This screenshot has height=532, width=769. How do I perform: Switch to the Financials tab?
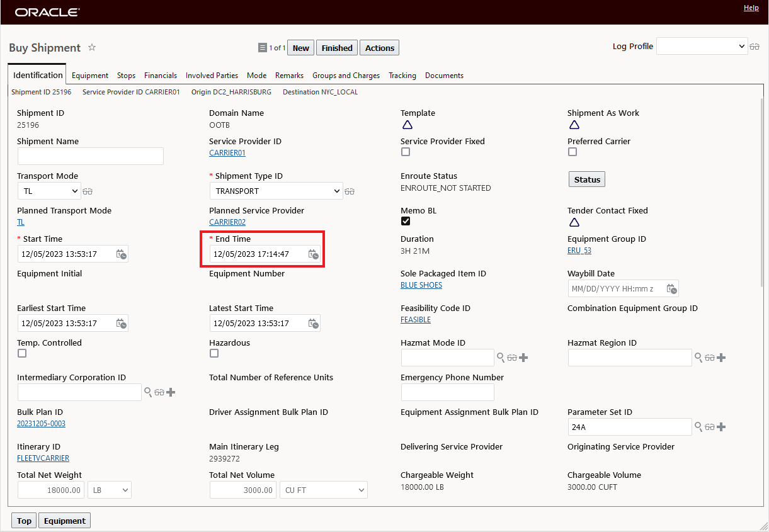[161, 76]
